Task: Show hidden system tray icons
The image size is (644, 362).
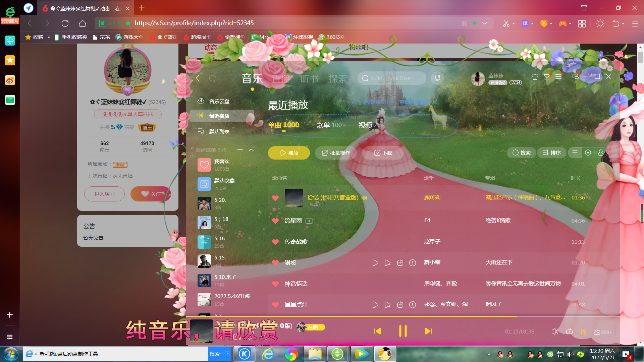Action: (489, 354)
